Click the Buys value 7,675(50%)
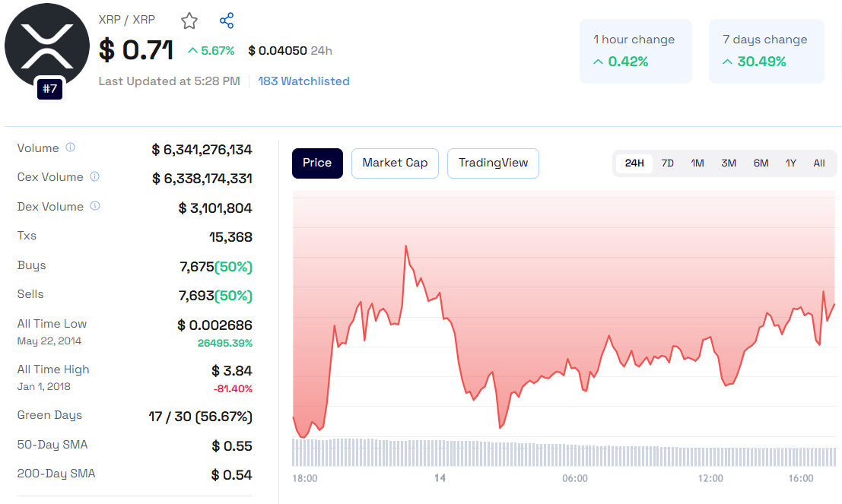The image size is (842, 504). [x=216, y=266]
